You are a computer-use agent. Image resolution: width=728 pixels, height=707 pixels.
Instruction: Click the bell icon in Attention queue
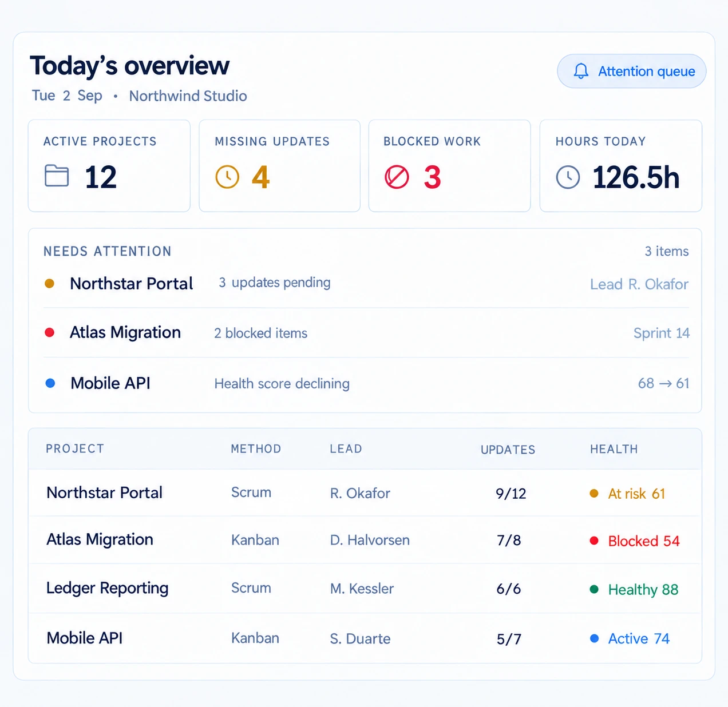(581, 71)
